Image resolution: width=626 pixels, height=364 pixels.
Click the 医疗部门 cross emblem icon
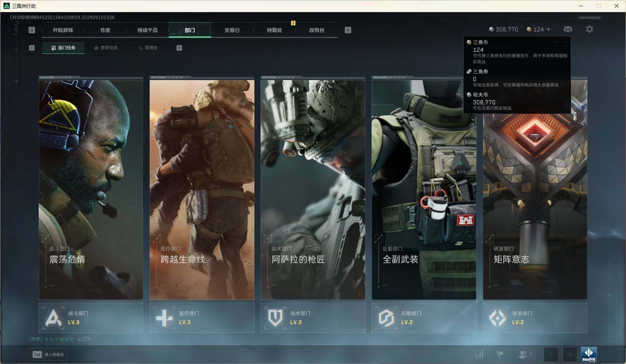coord(165,318)
